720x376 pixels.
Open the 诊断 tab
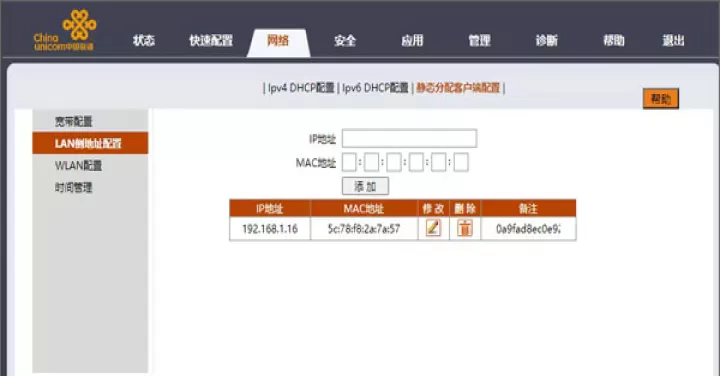tap(546, 40)
